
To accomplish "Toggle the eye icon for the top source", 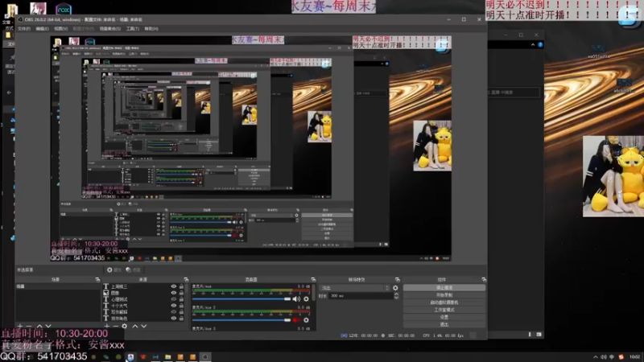I will (173, 286).
